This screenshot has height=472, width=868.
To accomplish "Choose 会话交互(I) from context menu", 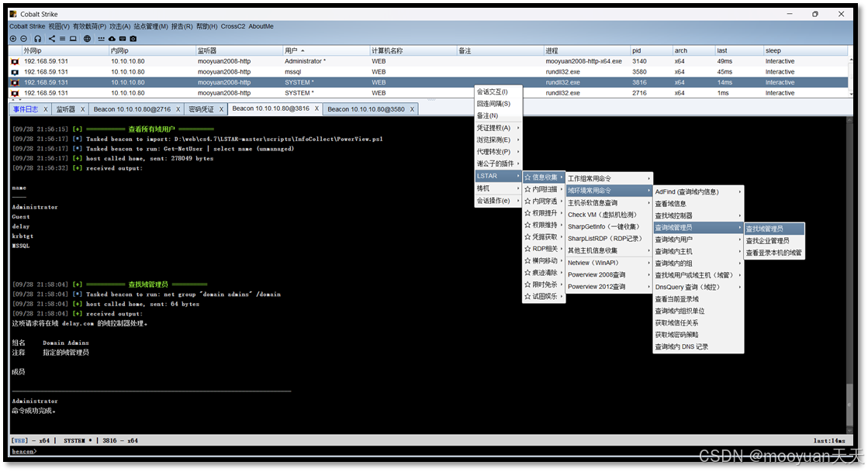I will coord(498,92).
